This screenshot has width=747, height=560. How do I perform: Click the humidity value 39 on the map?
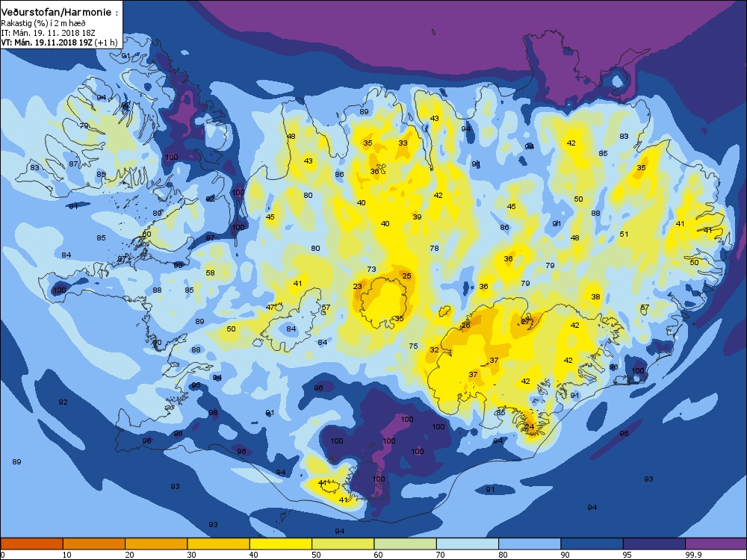point(417,217)
